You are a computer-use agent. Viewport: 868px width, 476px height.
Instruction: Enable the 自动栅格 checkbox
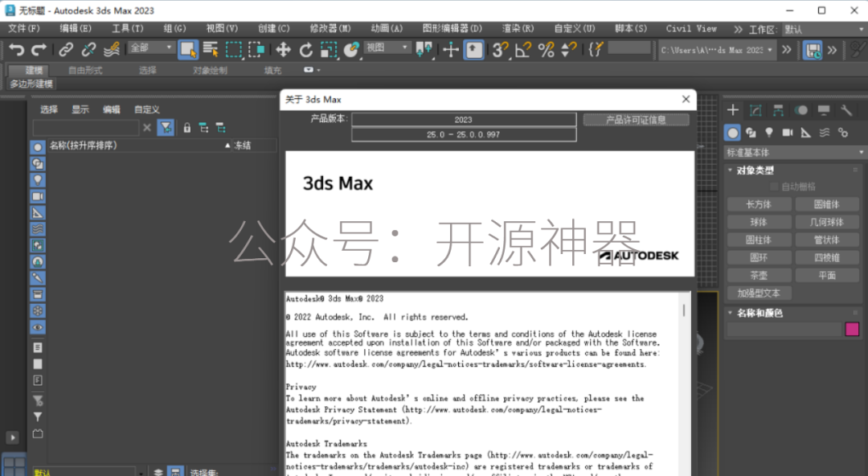(x=775, y=187)
